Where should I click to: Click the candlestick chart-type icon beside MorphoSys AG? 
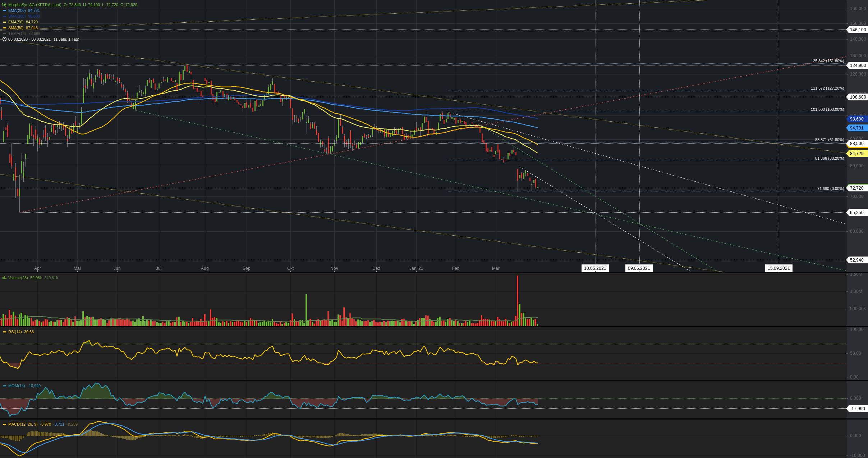(x=4, y=5)
